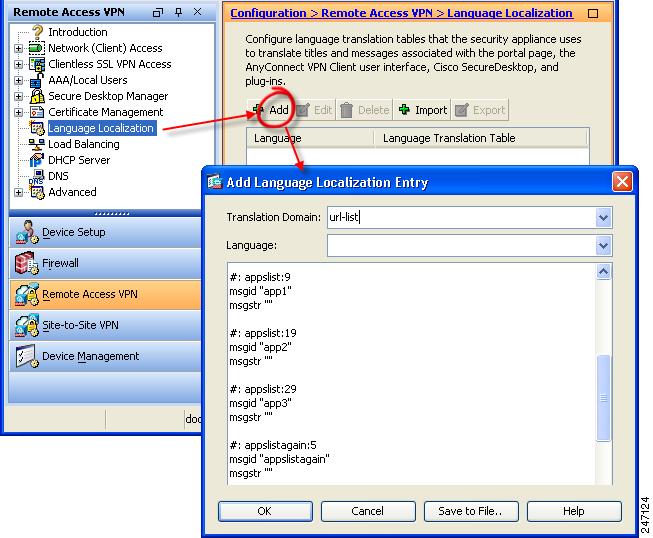Click the Language input field
This screenshot has width=653, height=538.
coord(461,246)
